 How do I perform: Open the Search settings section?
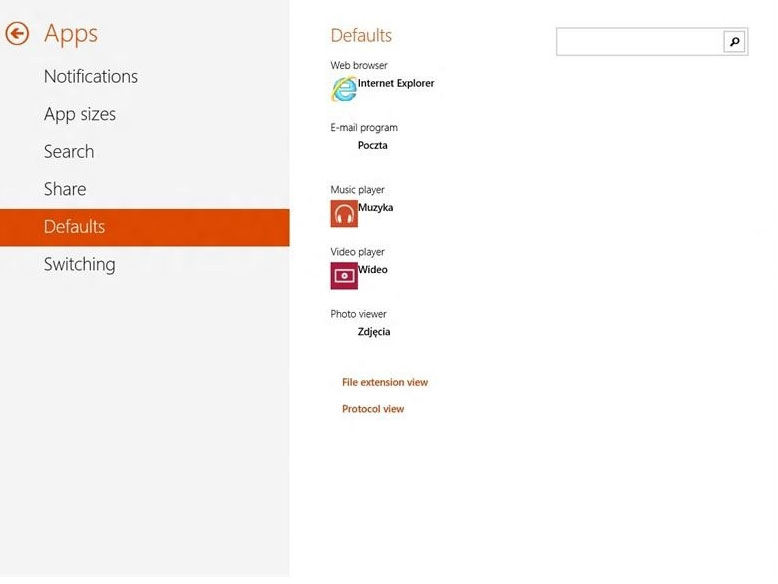tap(69, 151)
